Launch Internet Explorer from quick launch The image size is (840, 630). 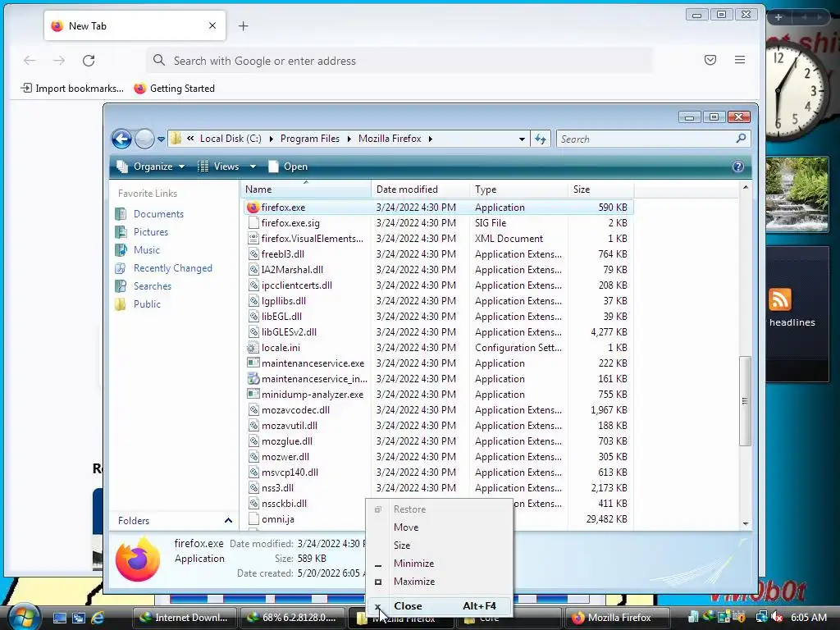tap(98, 618)
